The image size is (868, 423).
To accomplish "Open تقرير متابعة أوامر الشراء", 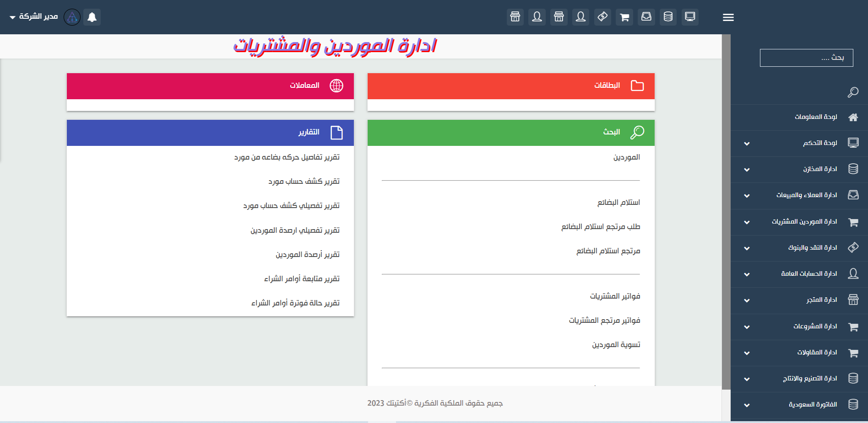I will click(302, 278).
